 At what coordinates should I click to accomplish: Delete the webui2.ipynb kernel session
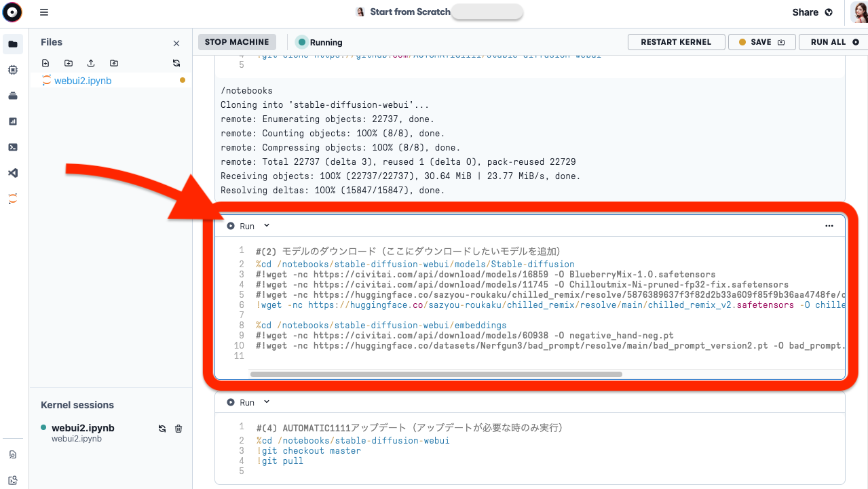tap(178, 429)
